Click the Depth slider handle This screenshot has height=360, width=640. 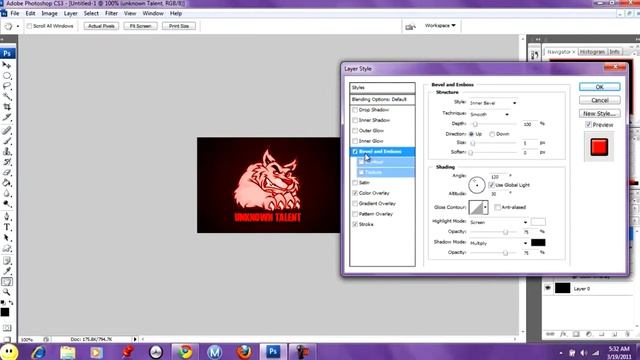475,124
